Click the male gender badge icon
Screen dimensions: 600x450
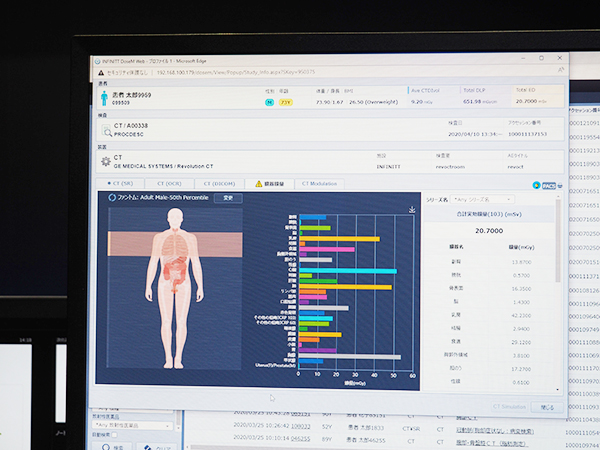point(269,102)
